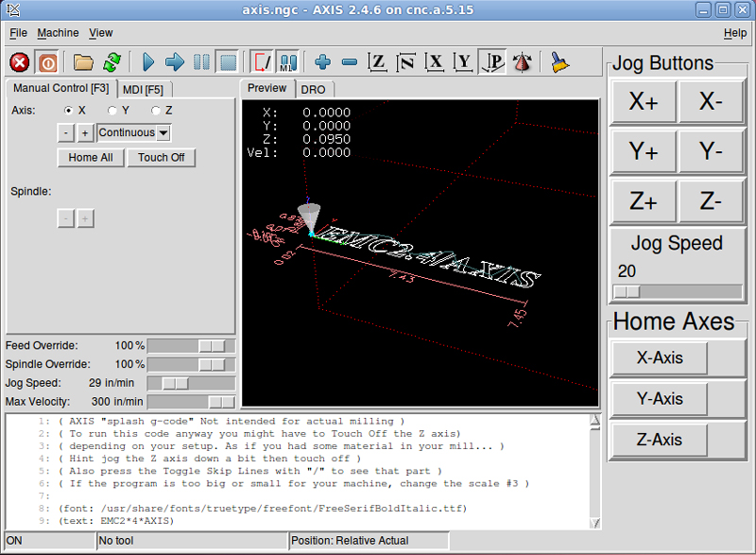Switch to the DRO tab

[x=312, y=89]
